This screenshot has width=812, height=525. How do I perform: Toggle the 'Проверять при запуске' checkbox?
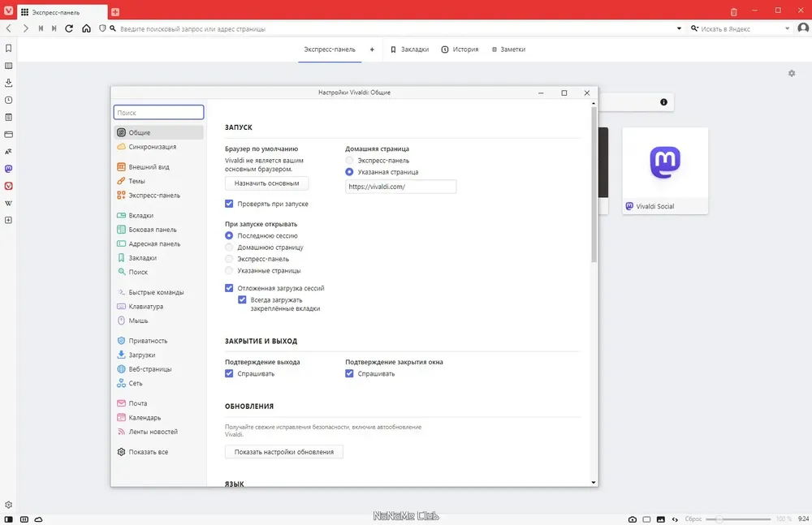229,204
